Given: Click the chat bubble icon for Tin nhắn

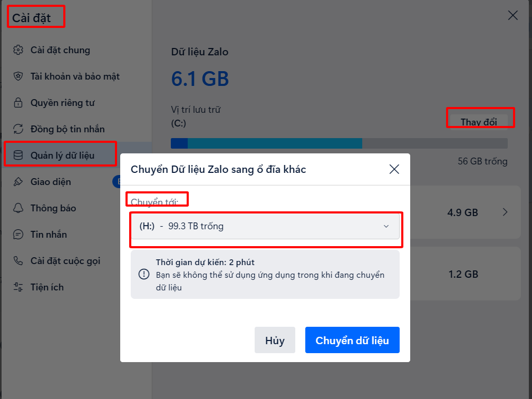Looking at the screenshot, I should [x=18, y=235].
